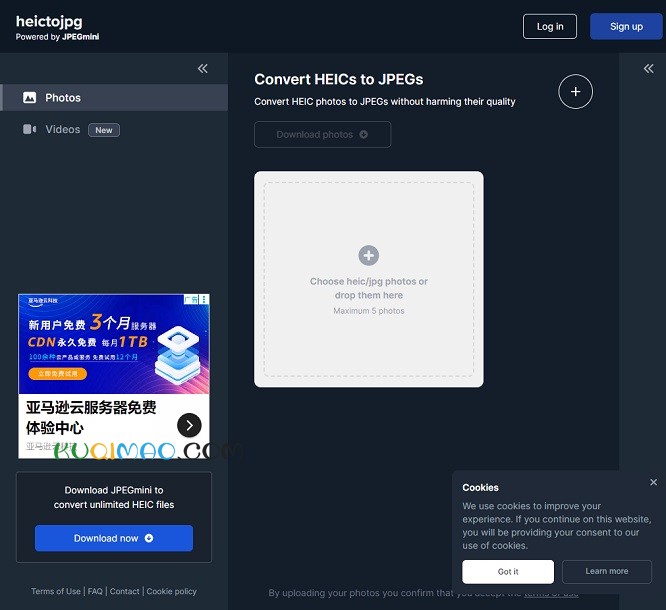Click the Download photos button
Image resolution: width=666 pixels, height=610 pixels.
[x=322, y=135]
